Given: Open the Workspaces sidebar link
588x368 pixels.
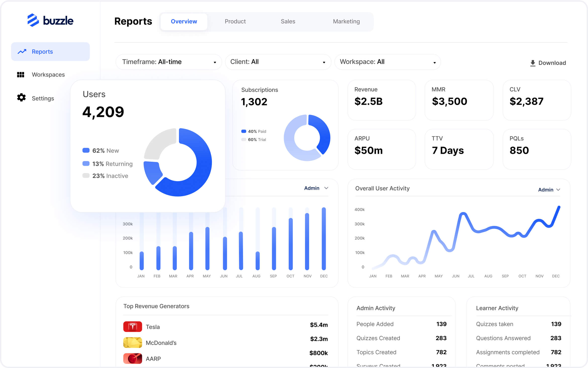Looking at the screenshot, I should pos(48,75).
